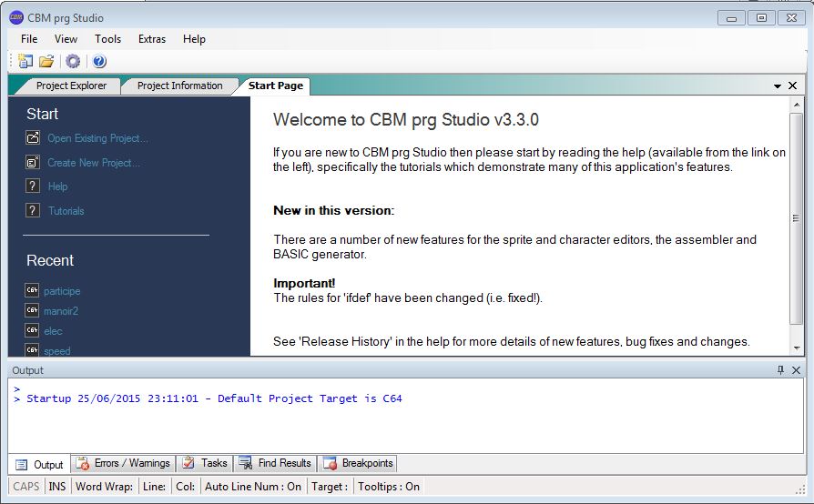
Task: Click the question mark icon beside Help
Action: point(32,186)
